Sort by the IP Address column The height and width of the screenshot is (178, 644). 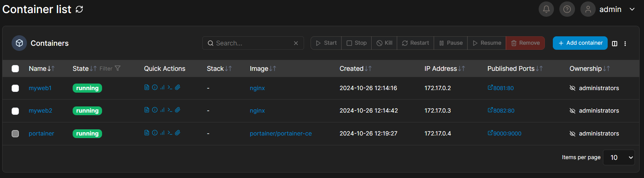445,69
